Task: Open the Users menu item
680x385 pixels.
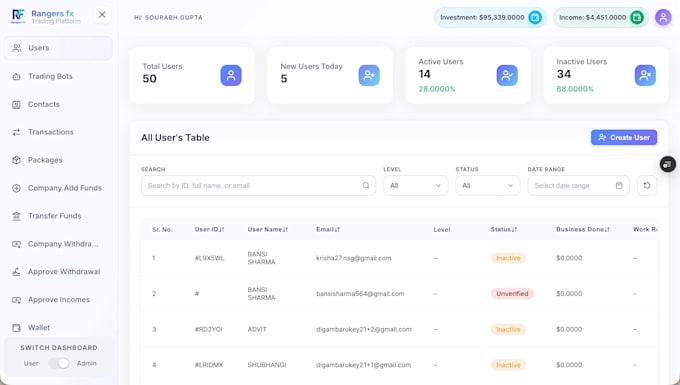Action: click(x=58, y=48)
